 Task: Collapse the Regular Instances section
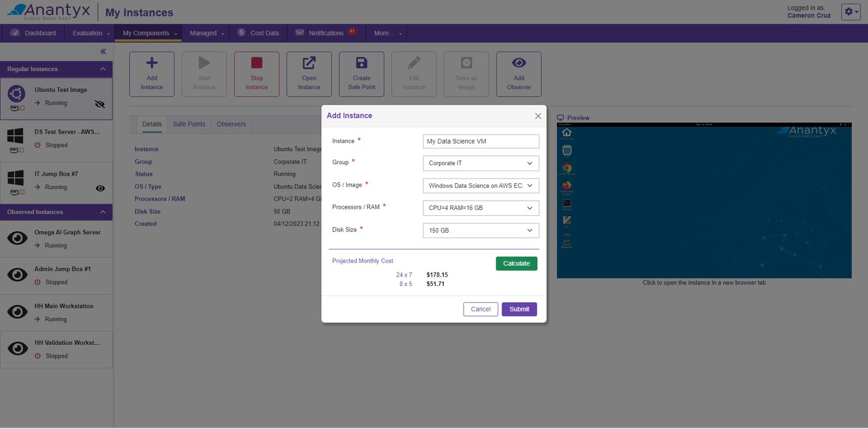[103, 69]
